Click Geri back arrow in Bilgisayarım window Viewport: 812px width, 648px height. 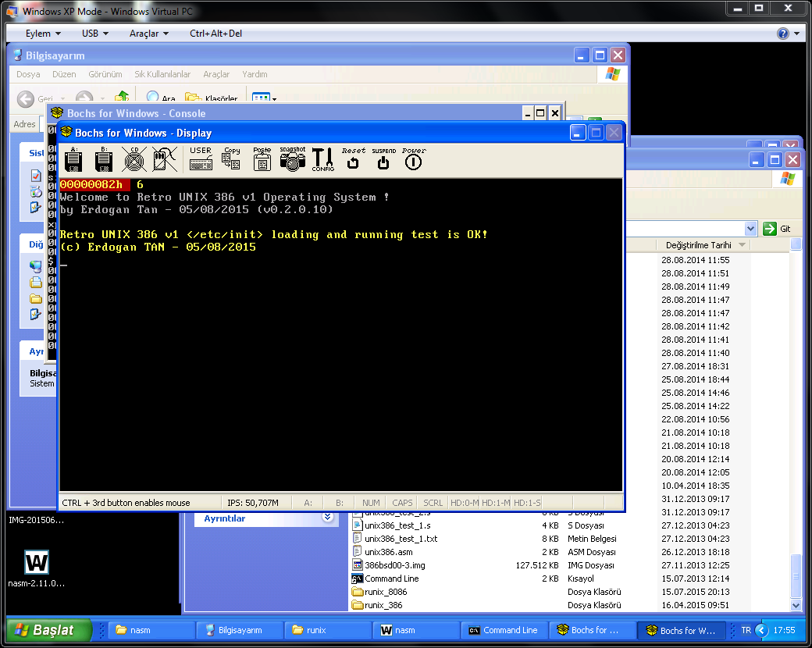click(25, 98)
